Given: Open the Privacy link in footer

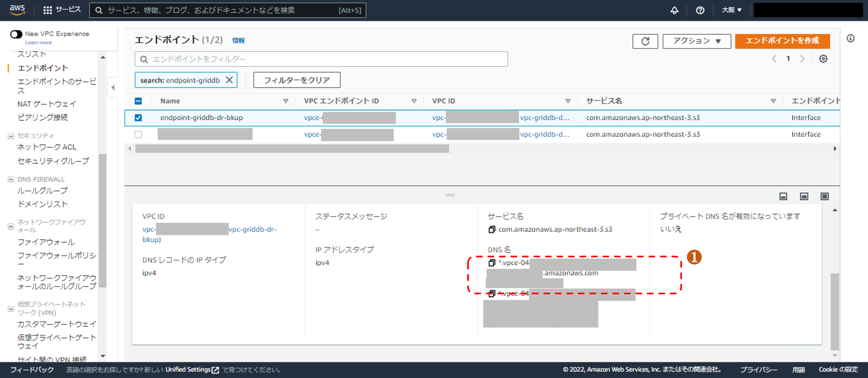Looking at the screenshot, I should pyautogui.click(x=759, y=370).
